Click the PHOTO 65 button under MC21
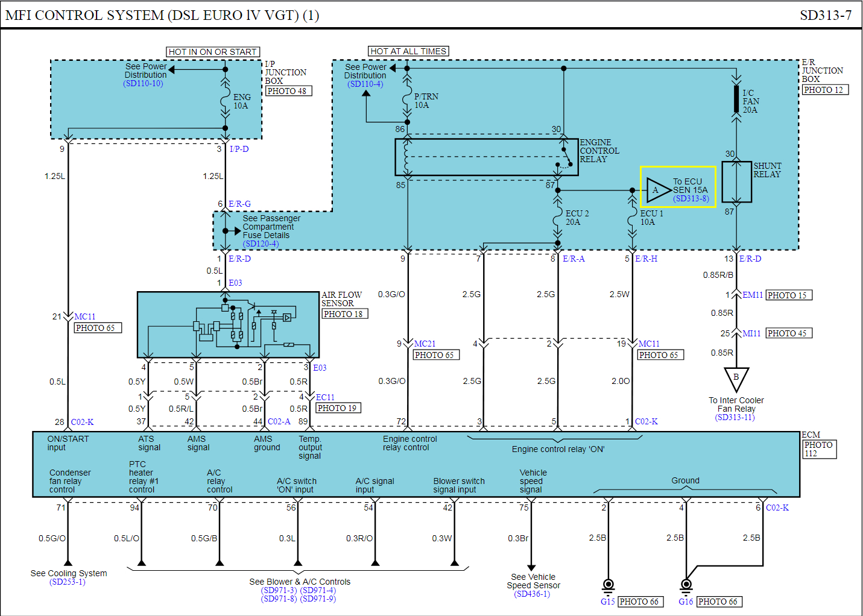 tap(437, 355)
